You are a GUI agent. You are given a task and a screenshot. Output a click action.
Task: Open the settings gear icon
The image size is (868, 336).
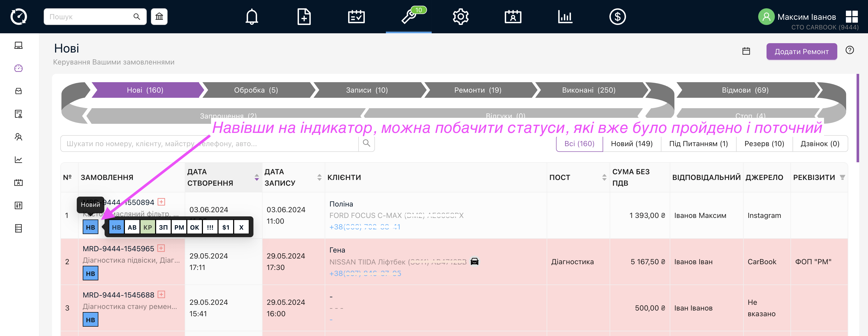coord(461,16)
